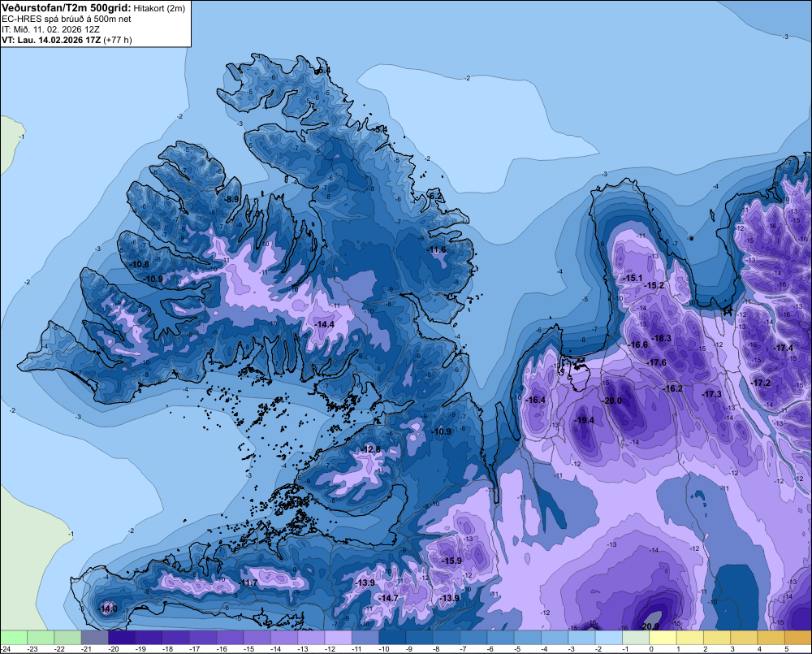Pick the legend swatch between -16 and -15
Screen dimensions: 812x654
[230, 637]
